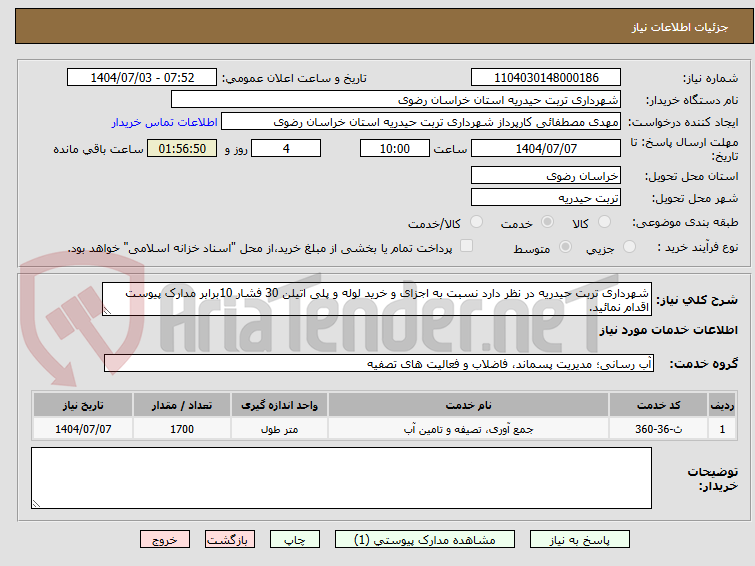Select the کالا/خدمت radio button
Screen dimensions: 755x566
click(x=476, y=222)
